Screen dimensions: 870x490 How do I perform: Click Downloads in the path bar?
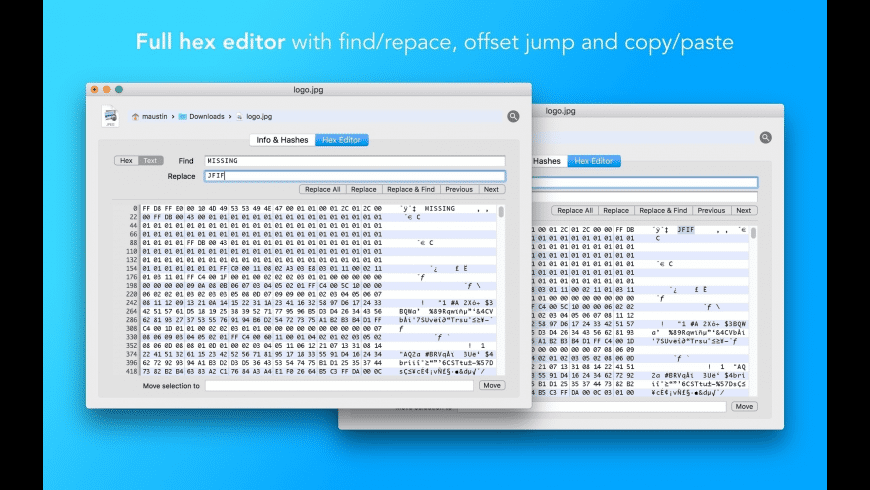point(206,117)
